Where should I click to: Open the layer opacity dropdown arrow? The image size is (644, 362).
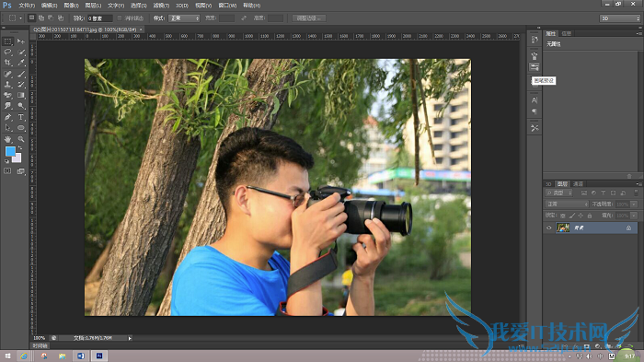(634, 204)
